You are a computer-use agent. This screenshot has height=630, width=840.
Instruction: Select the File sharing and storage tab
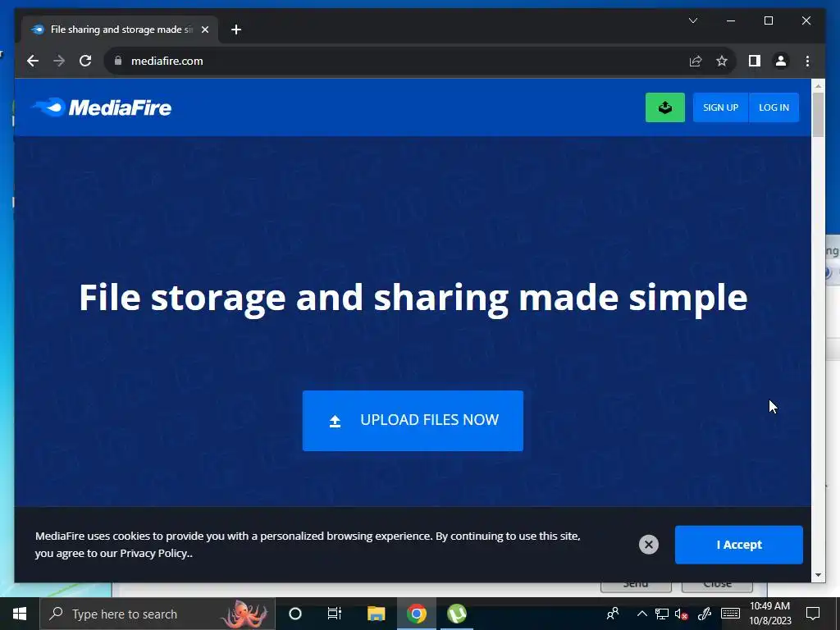coord(120,30)
